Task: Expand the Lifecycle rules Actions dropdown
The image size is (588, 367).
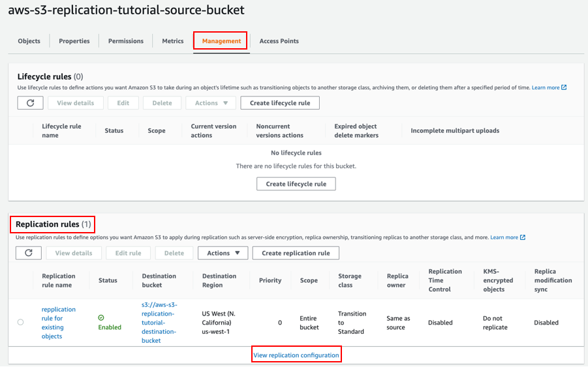Action: (211, 103)
